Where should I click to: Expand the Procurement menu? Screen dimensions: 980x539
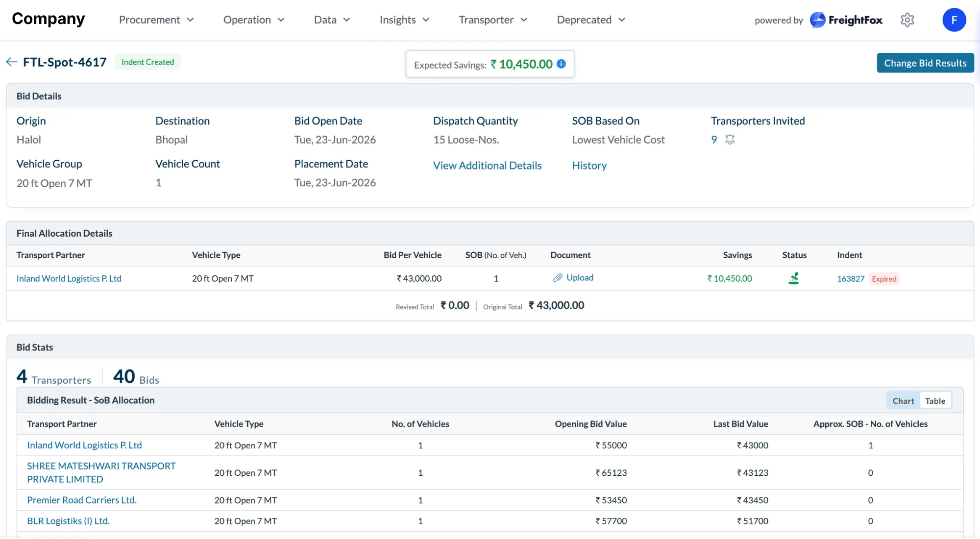pyautogui.click(x=157, y=20)
